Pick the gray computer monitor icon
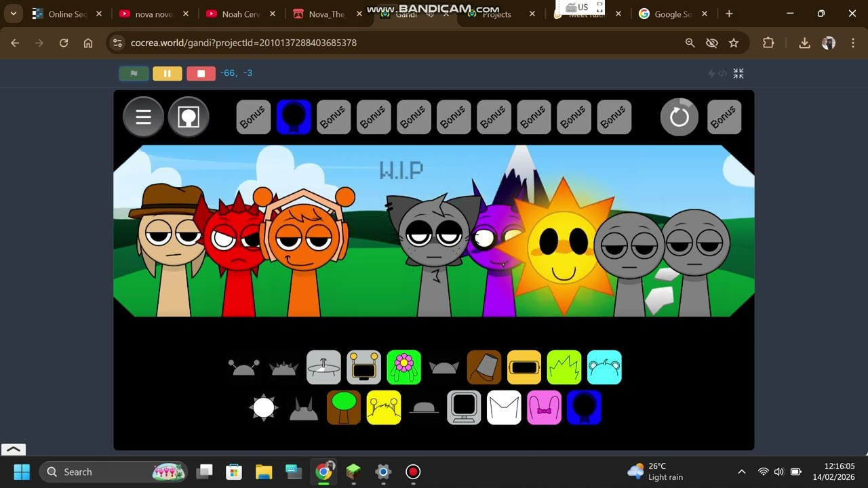This screenshot has width=868, height=488. tap(464, 407)
